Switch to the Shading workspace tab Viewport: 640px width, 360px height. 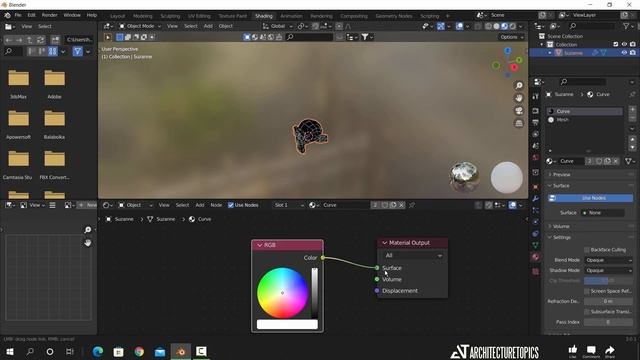click(x=264, y=16)
